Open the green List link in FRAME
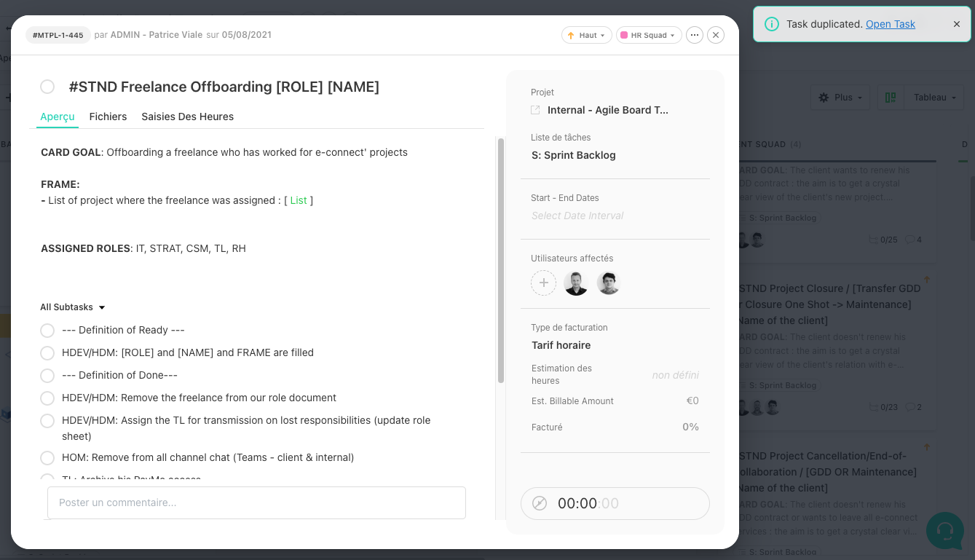This screenshot has width=975, height=560. tap(299, 200)
